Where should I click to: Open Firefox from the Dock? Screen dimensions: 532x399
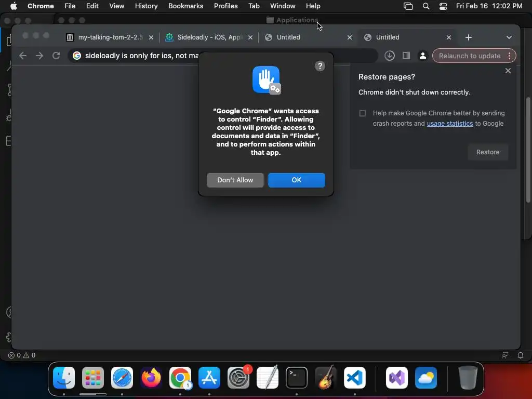[x=151, y=378]
